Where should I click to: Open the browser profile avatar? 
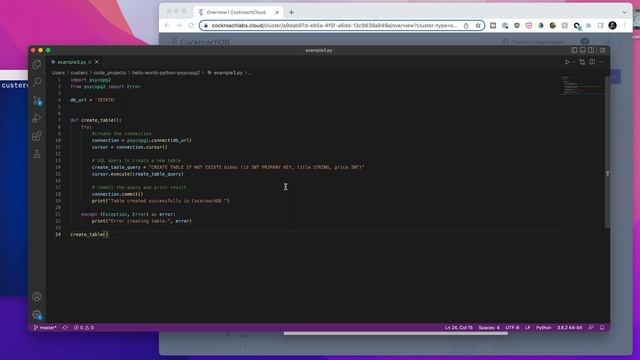click(x=612, y=25)
